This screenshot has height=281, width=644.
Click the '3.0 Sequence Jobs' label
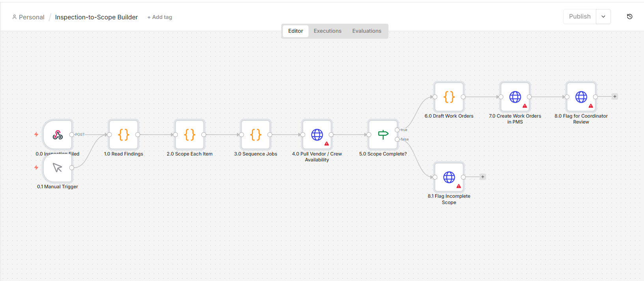point(256,154)
